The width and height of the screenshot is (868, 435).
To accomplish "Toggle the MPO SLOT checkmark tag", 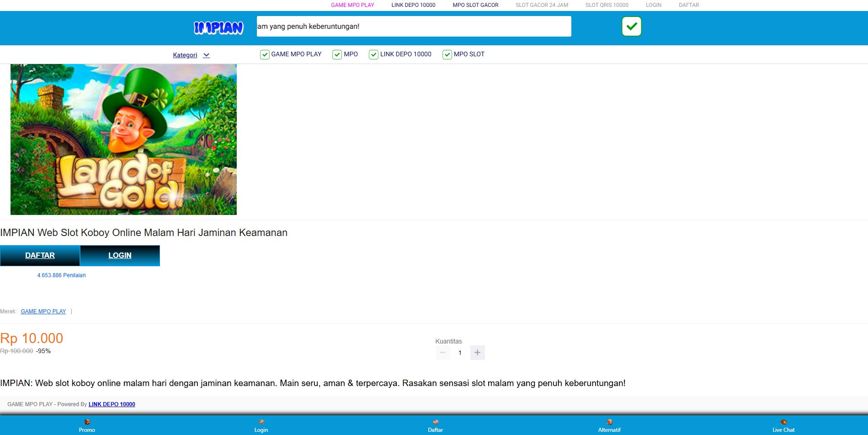I will coord(463,54).
